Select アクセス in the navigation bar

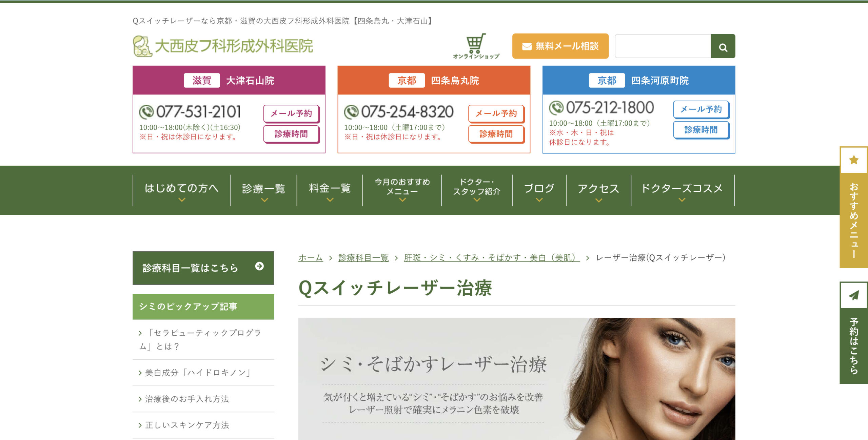point(597,189)
